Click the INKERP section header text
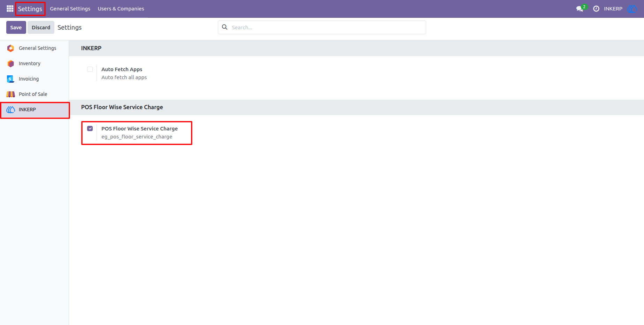 tap(91, 48)
